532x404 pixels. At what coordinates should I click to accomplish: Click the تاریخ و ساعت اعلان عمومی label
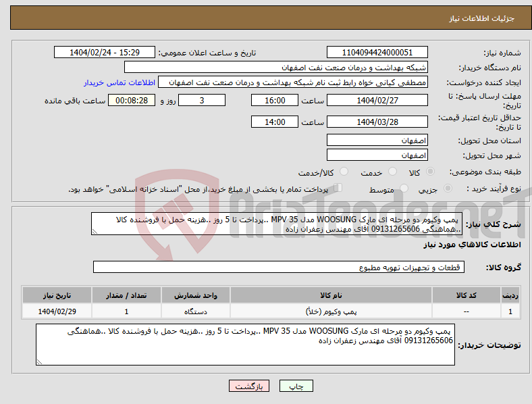[x=207, y=53]
